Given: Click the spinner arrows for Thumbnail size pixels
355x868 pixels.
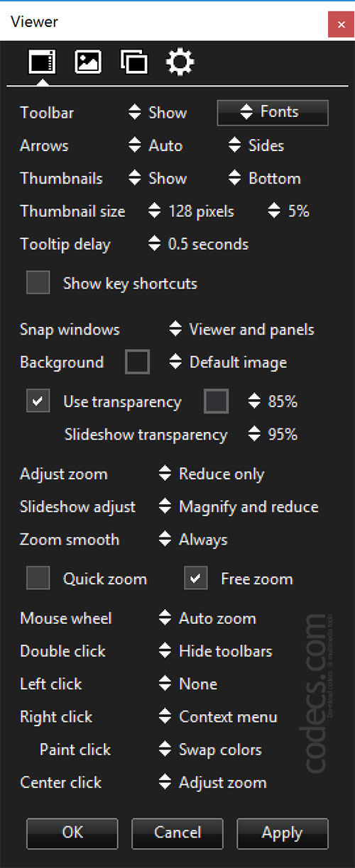Looking at the screenshot, I should click(155, 211).
